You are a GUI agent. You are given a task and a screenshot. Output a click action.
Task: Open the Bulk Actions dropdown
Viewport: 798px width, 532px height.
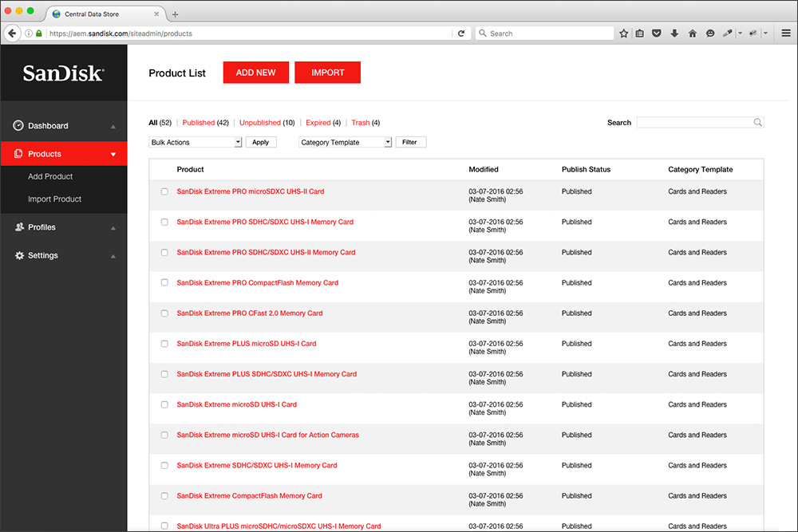(x=196, y=142)
